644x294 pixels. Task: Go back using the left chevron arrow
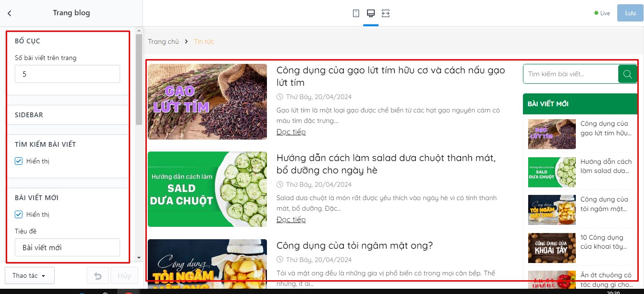(x=10, y=13)
